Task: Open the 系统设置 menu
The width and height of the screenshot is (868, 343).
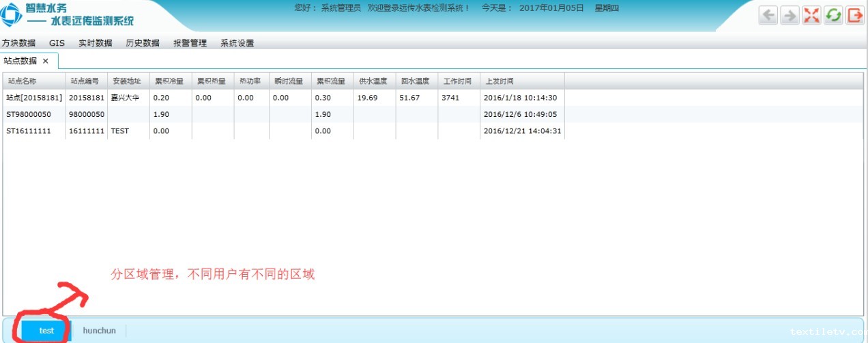Action: [237, 43]
